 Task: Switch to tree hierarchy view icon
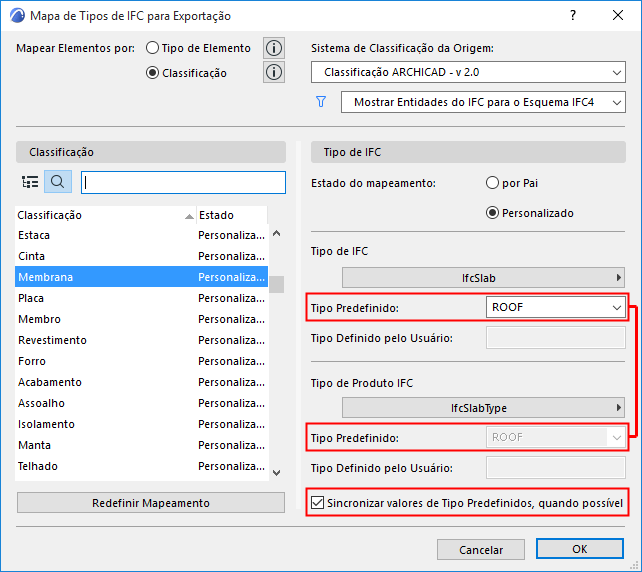[30, 181]
